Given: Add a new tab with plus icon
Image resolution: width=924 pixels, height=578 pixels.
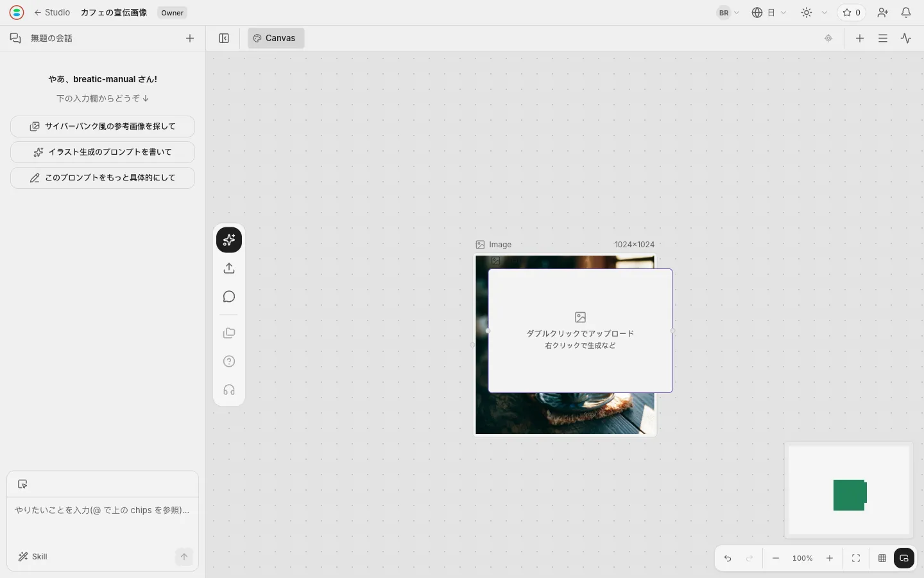Looking at the screenshot, I should click(x=860, y=39).
